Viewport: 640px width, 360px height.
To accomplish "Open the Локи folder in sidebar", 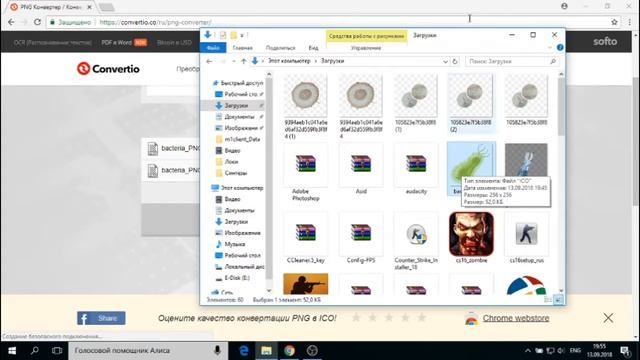I will click(227, 162).
